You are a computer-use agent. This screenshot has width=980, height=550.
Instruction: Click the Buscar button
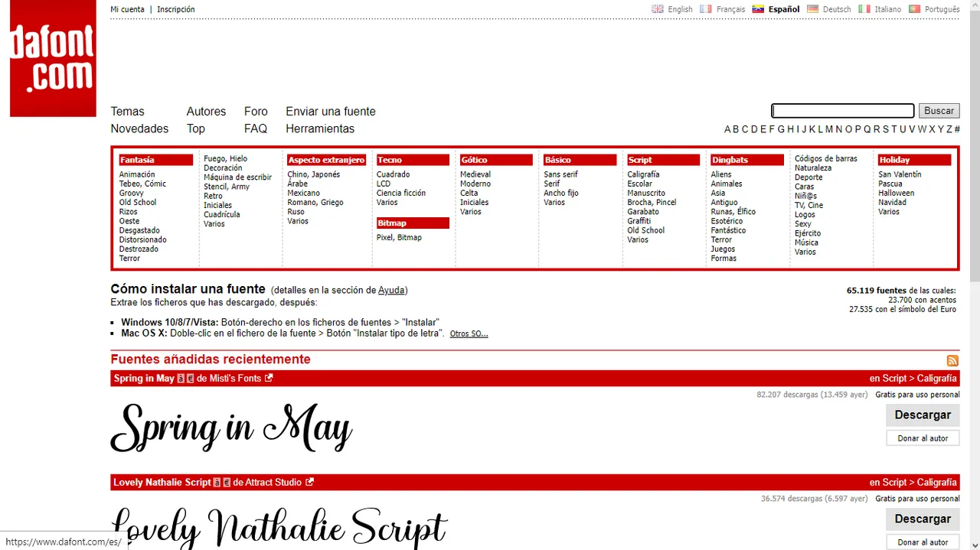click(939, 111)
